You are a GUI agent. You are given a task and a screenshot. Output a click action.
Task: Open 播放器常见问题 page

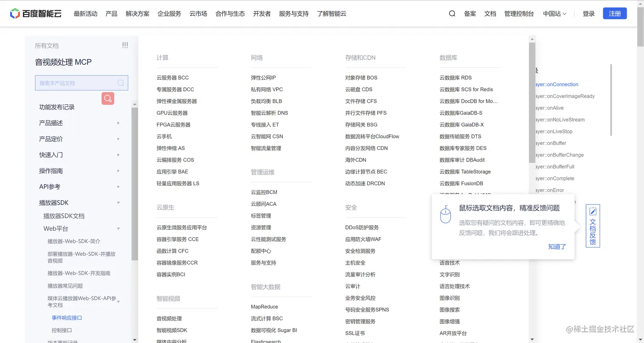point(65,286)
